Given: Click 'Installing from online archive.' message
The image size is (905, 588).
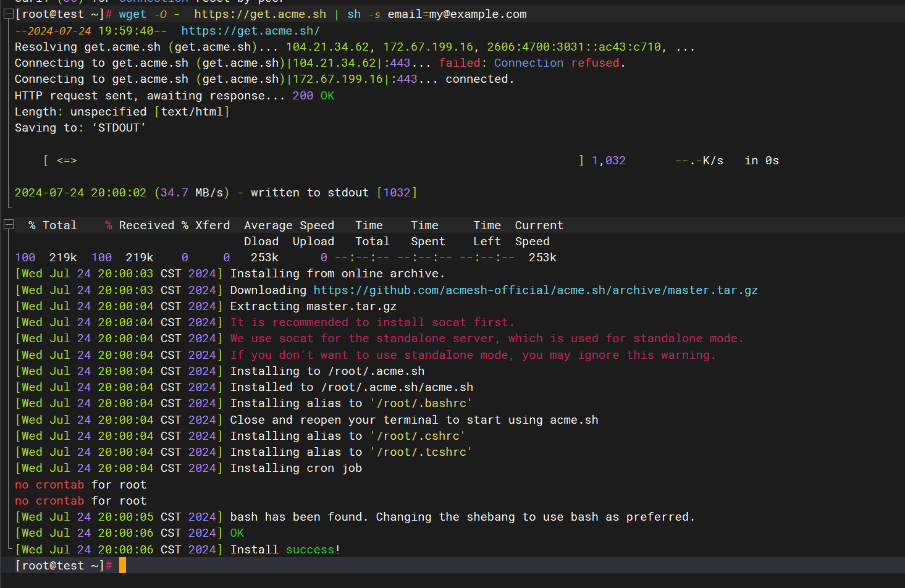Looking at the screenshot, I should [337, 274].
